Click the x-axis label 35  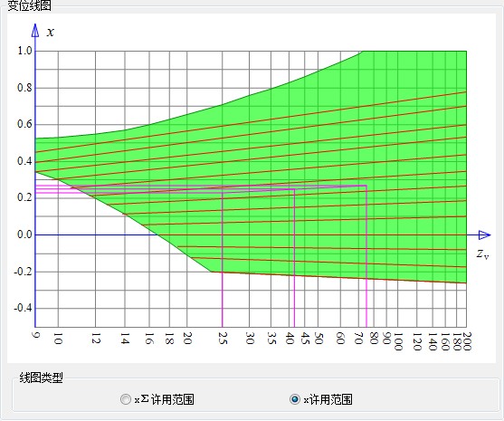click(272, 338)
